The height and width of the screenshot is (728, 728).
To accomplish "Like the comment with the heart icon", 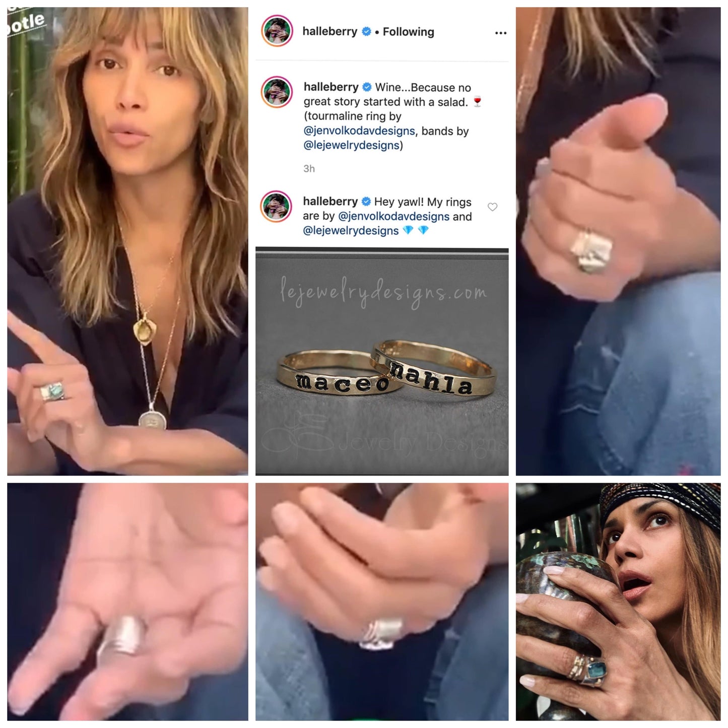I will (493, 207).
